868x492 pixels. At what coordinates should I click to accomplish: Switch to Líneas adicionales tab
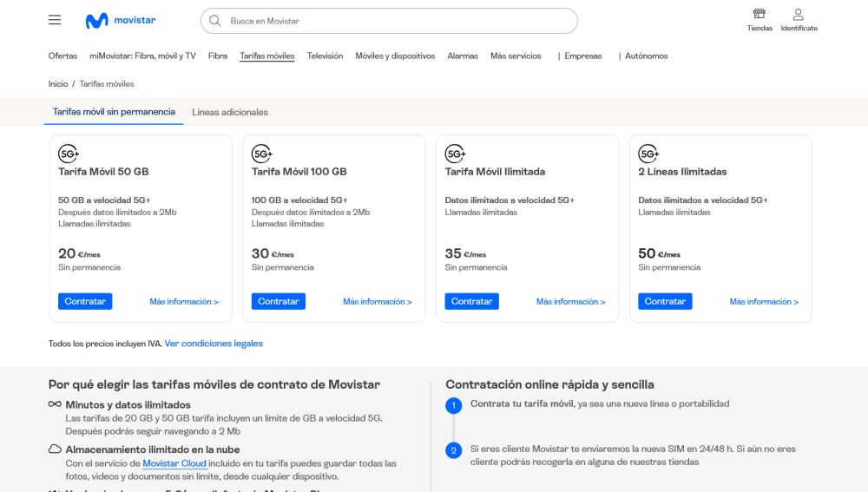(230, 112)
